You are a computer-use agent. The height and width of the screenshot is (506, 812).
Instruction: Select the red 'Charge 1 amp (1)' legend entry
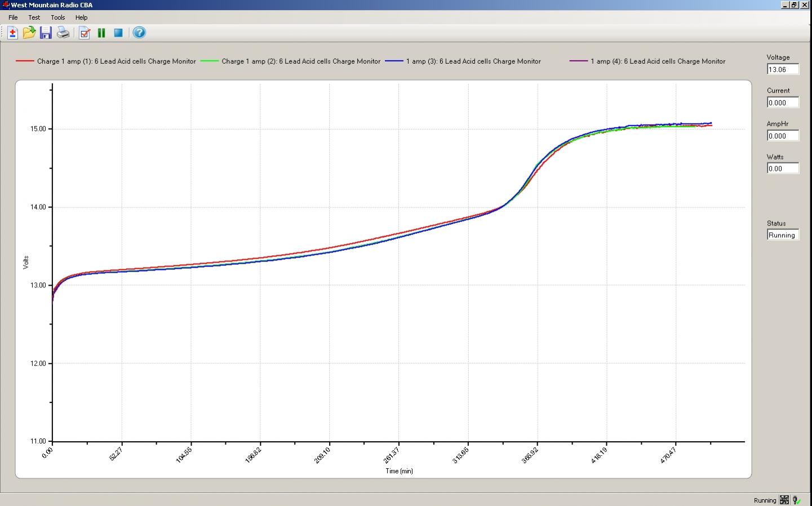click(x=106, y=61)
